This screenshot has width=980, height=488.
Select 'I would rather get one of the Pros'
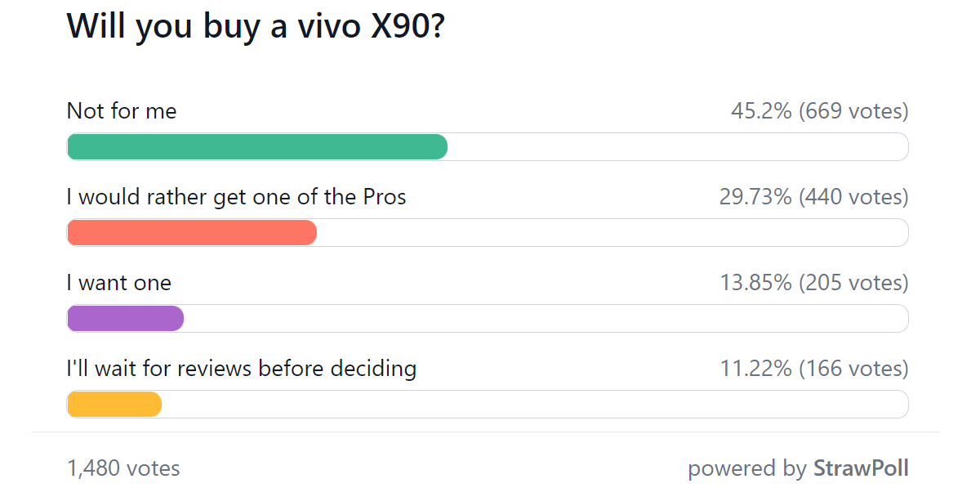click(236, 196)
